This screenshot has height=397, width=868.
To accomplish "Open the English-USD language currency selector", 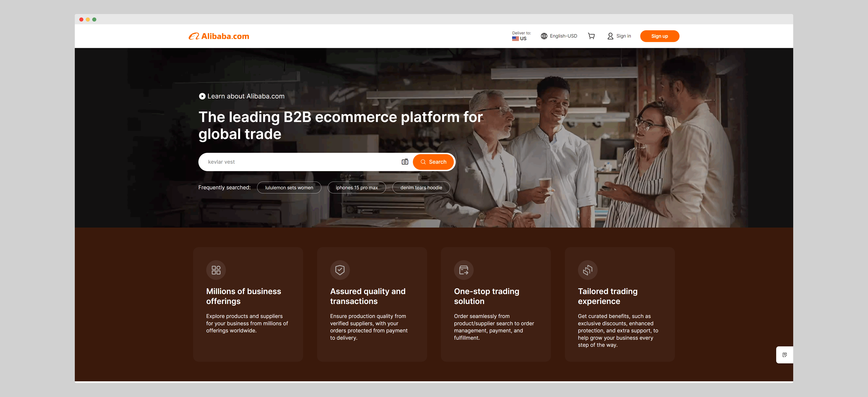I will pyautogui.click(x=559, y=36).
